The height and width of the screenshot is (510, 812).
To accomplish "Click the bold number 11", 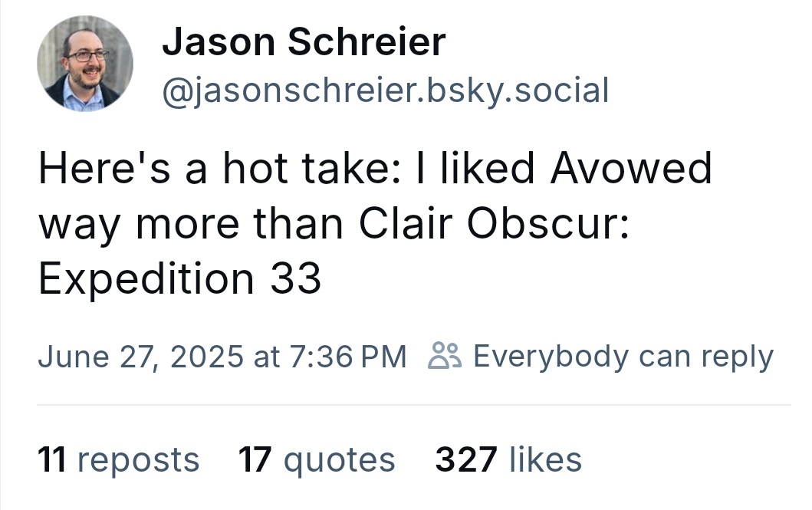I will pyautogui.click(x=52, y=460).
